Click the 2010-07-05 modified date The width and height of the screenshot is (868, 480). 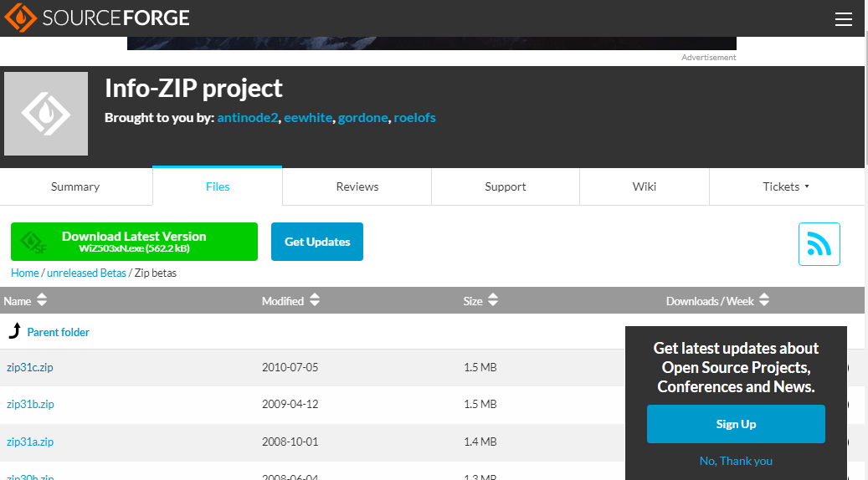[290, 367]
